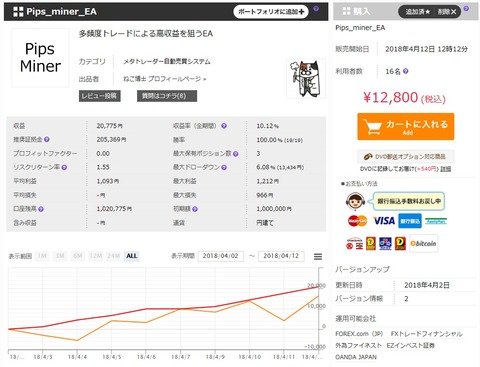Select the 12M chart range
Screen dimensions: 480x367
click(x=96, y=256)
